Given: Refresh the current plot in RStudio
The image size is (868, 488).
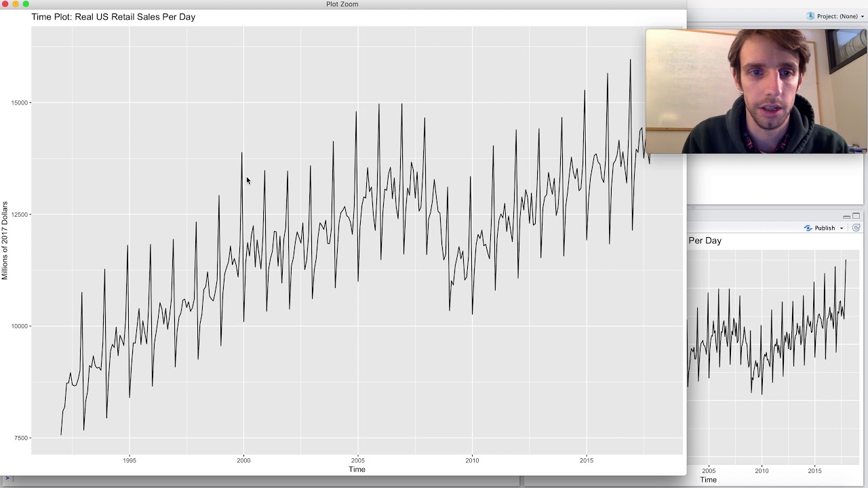Looking at the screenshot, I should pyautogui.click(x=856, y=228).
